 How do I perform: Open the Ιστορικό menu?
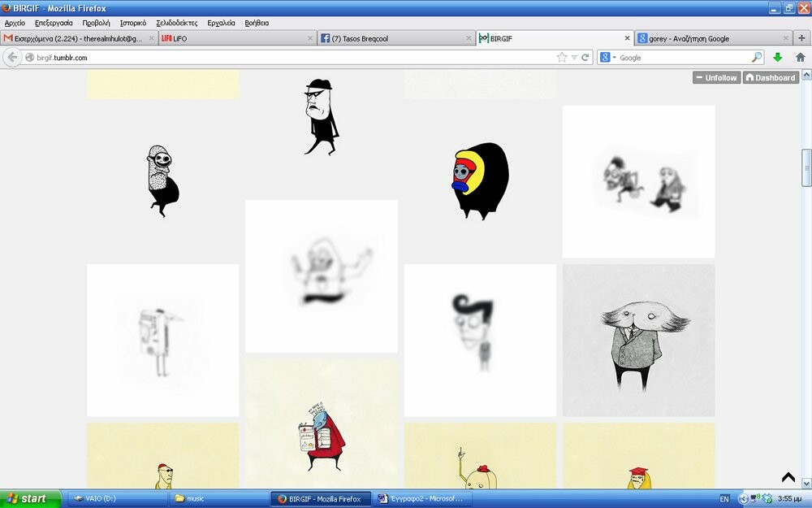click(x=133, y=23)
